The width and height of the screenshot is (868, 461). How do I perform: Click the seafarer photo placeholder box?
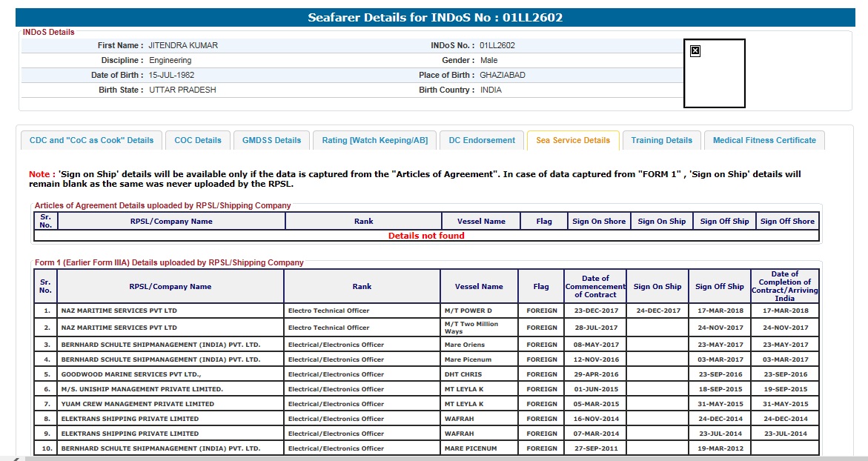(714, 78)
